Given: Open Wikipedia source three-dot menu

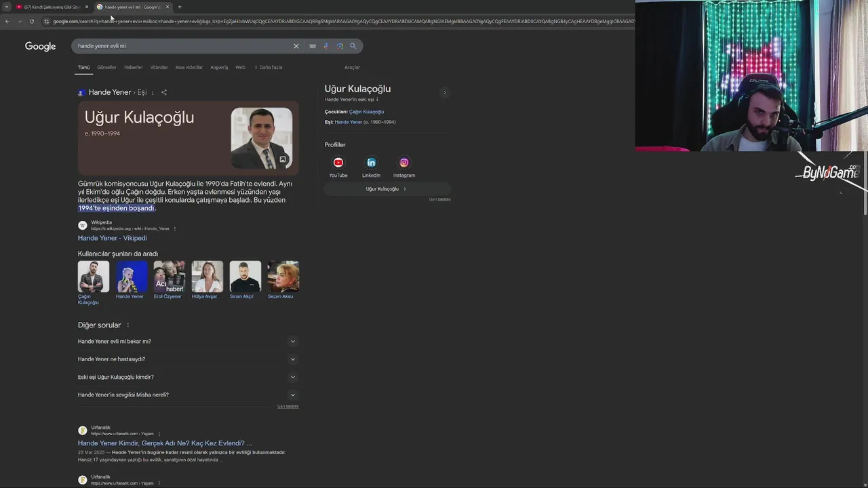Looking at the screenshot, I should (175, 228).
